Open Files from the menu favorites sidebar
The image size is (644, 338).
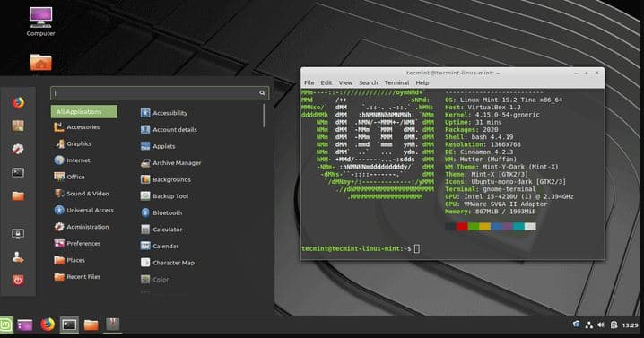tap(18, 196)
